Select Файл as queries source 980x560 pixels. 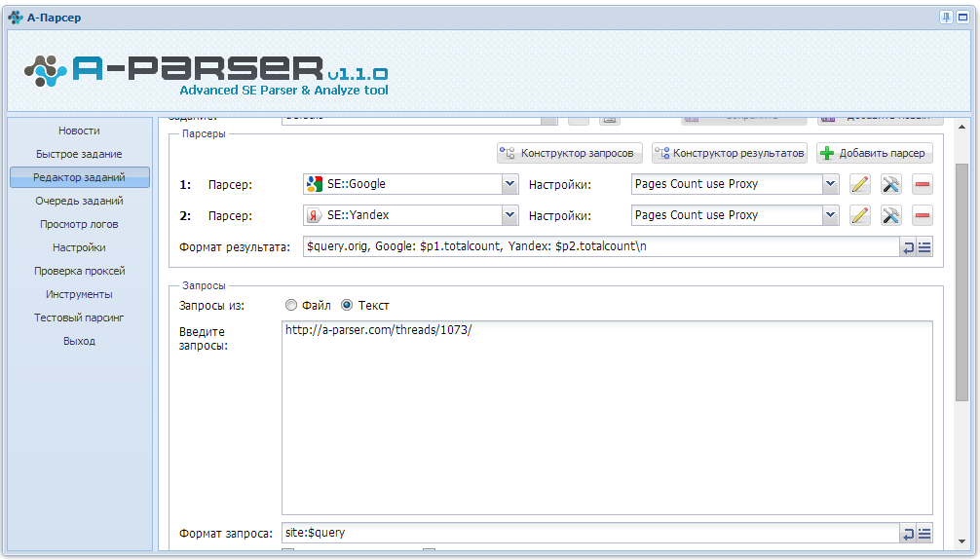click(290, 305)
